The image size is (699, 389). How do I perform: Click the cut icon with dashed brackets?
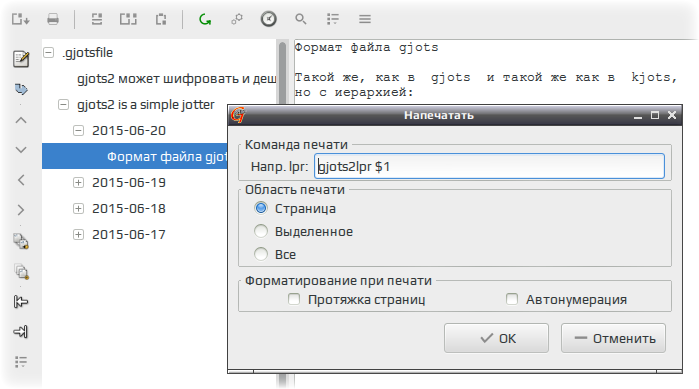click(97, 19)
